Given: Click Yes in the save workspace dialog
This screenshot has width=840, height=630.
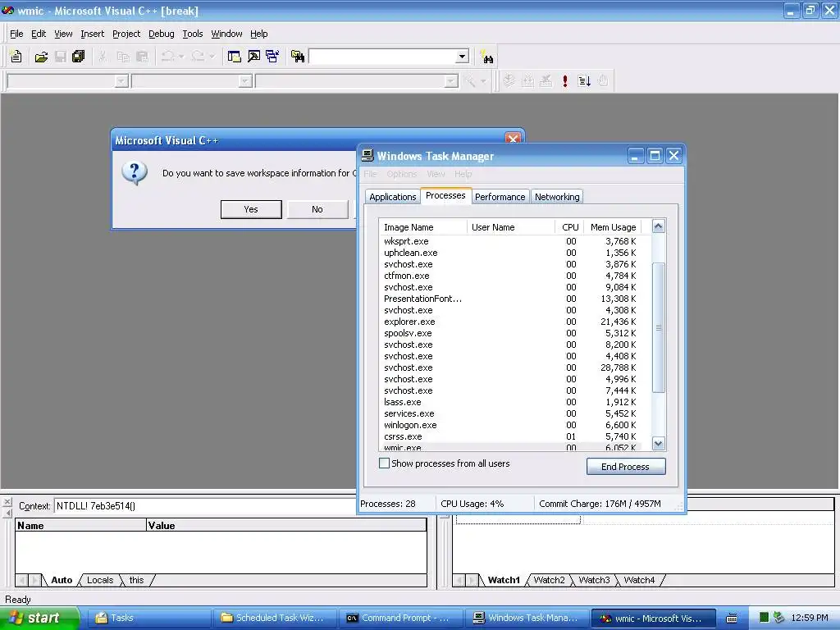Looking at the screenshot, I should 251,209.
